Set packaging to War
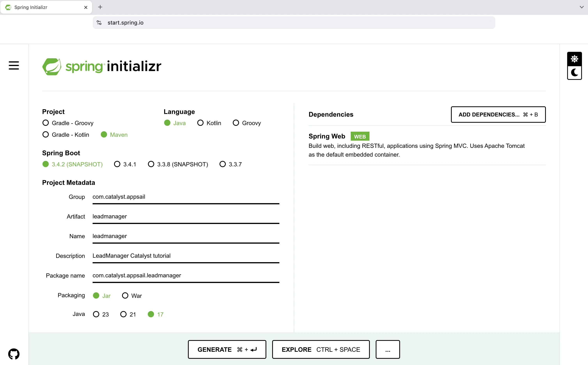This screenshot has width=588, height=365. pyautogui.click(x=125, y=295)
